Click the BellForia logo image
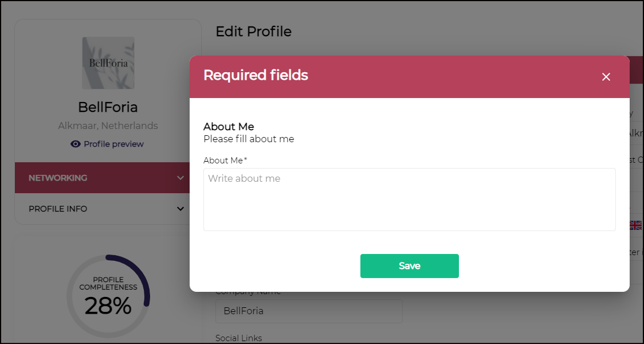644x344 pixels. coord(108,63)
